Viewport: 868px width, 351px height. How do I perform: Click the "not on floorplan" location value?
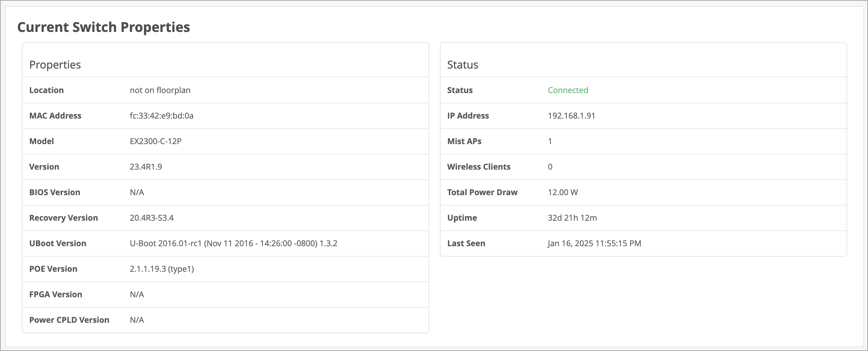[160, 90]
